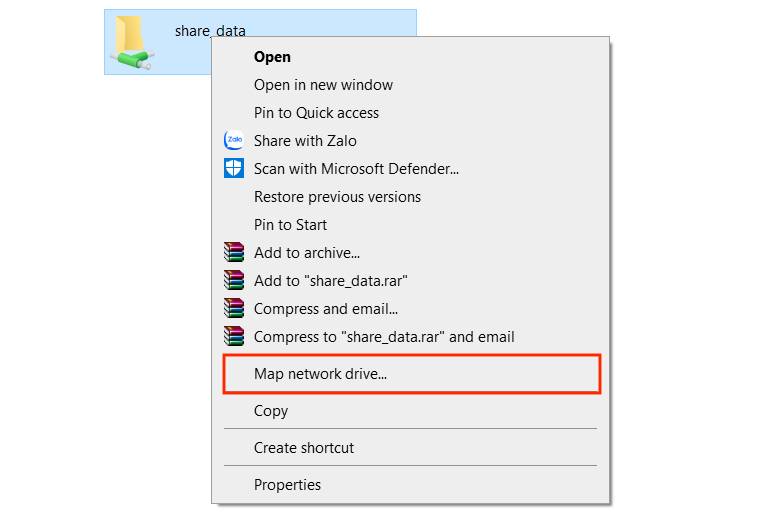The width and height of the screenshot is (757, 518).
Task: Select Open in new window
Action: [323, 85]
